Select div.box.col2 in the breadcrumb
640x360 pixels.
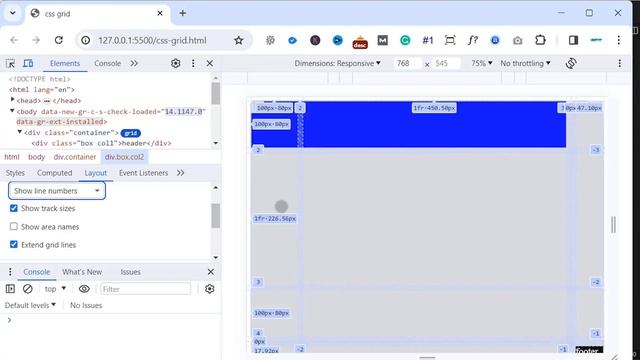(x=124, y=157)
